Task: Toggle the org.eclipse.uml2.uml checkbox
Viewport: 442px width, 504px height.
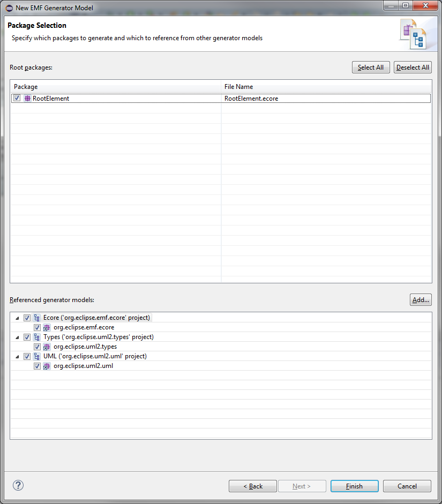Action: point(37,366)
